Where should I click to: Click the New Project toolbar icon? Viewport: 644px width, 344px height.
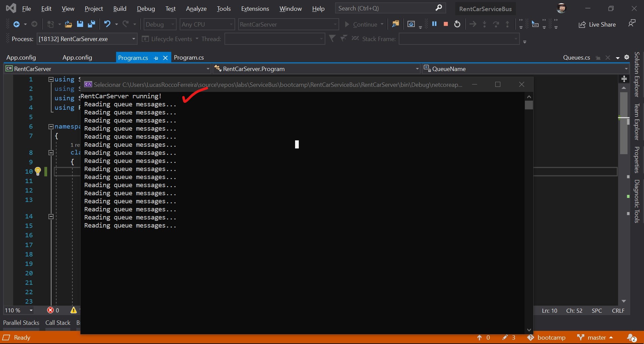50,24
